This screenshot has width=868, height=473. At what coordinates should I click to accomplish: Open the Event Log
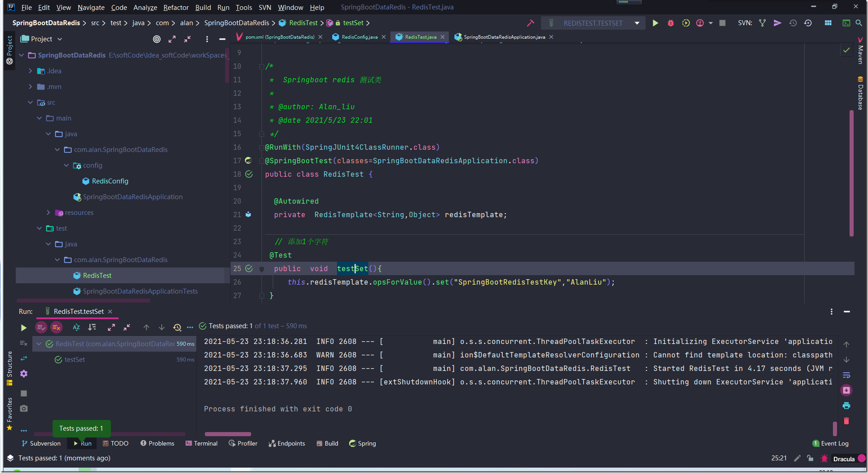tap(830, 443)
